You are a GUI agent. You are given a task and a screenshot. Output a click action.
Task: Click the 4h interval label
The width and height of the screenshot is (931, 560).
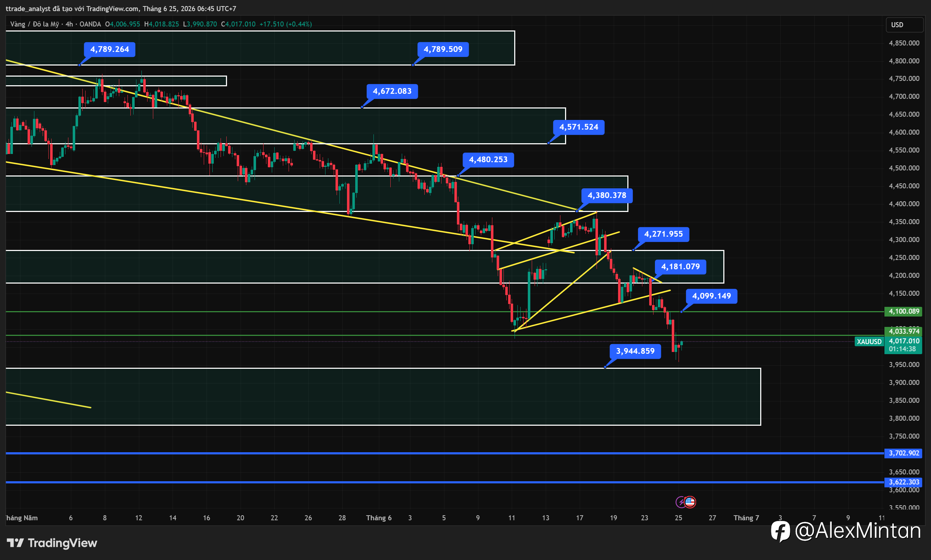pyautogui.click(x=69, y=24)
